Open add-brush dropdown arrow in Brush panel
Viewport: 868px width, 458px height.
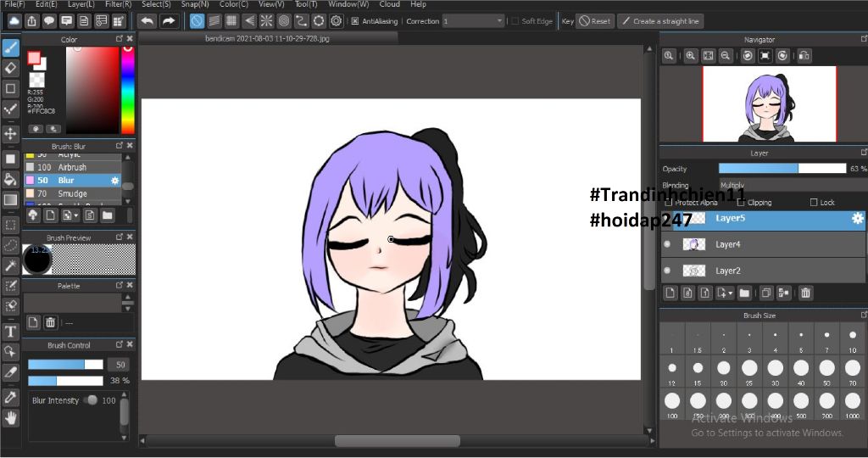(76, 215)
